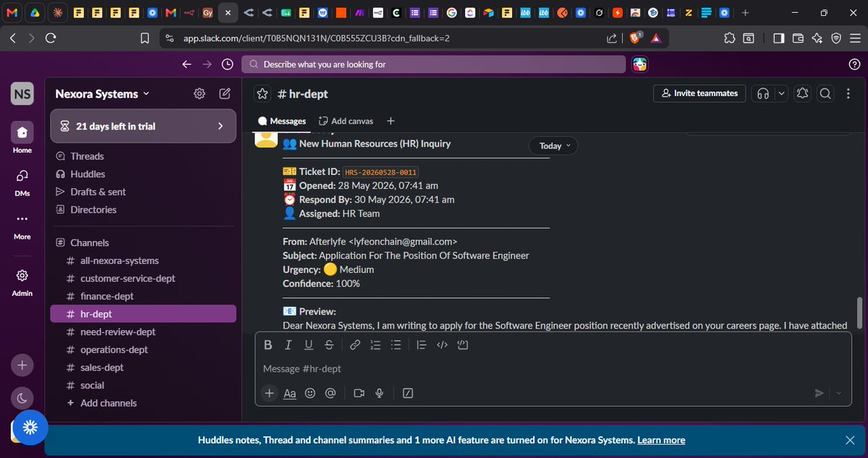Start a bulleted list in composer
The height and width of the screenshot is (458, 868).
[x=396, y=345]
